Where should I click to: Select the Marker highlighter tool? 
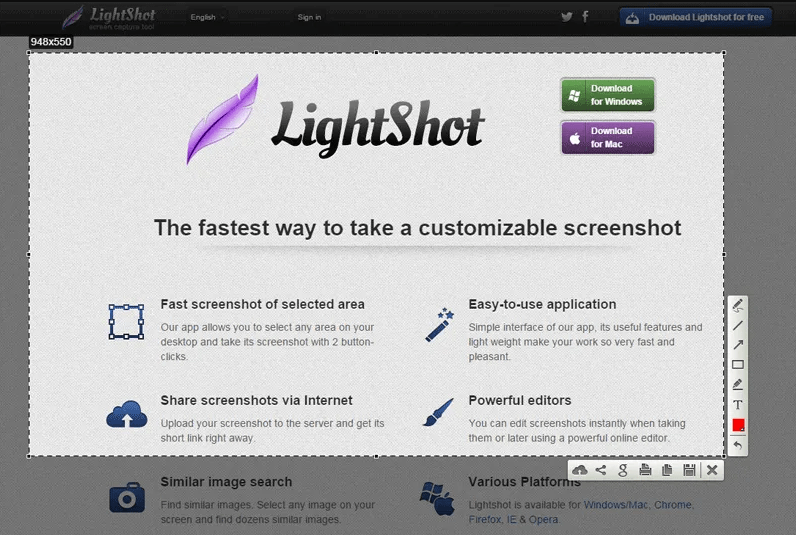click(x=738, y=385)
